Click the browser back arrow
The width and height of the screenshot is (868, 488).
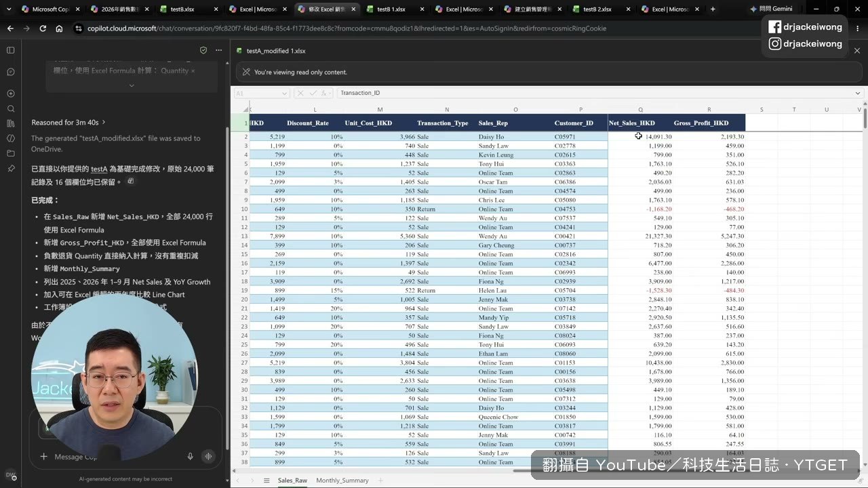[10, 28]
